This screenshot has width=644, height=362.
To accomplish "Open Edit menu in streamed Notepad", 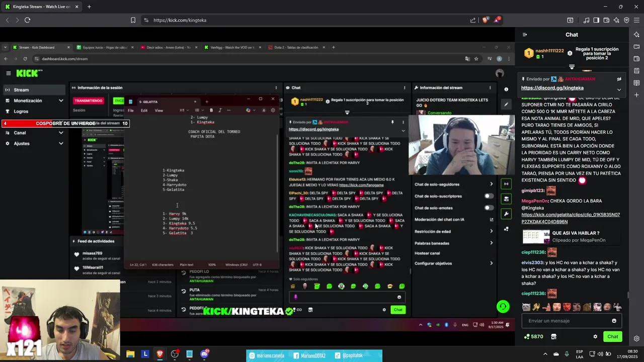I will click(144, 111).
